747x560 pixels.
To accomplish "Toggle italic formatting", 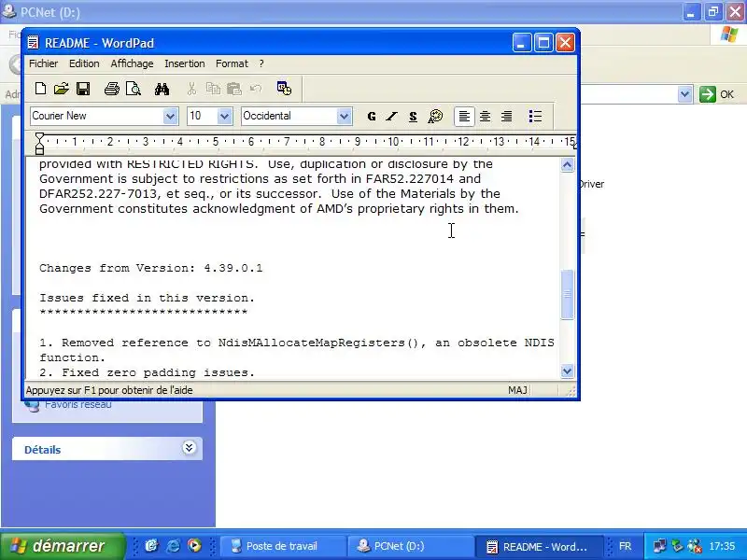I will (x=391, y=116).
